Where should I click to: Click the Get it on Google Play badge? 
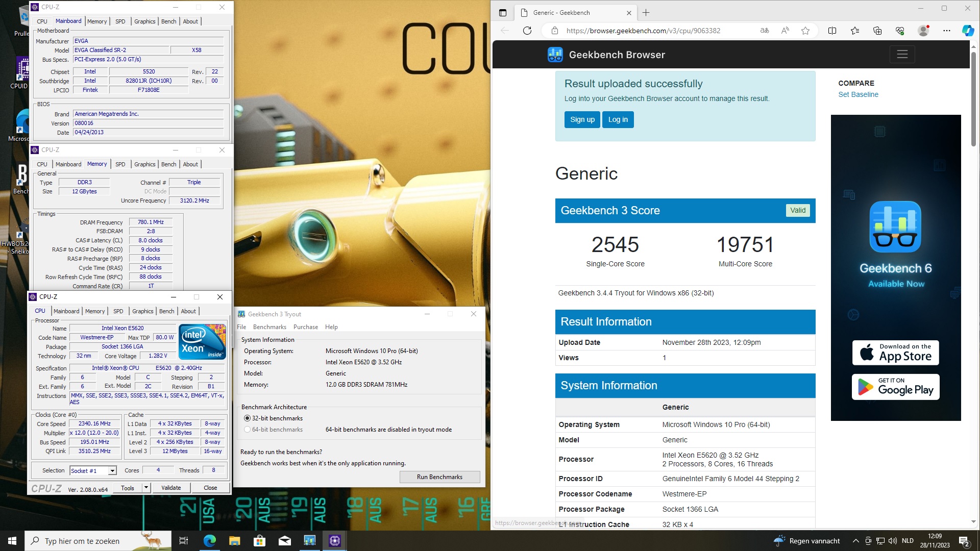[895, 387]
